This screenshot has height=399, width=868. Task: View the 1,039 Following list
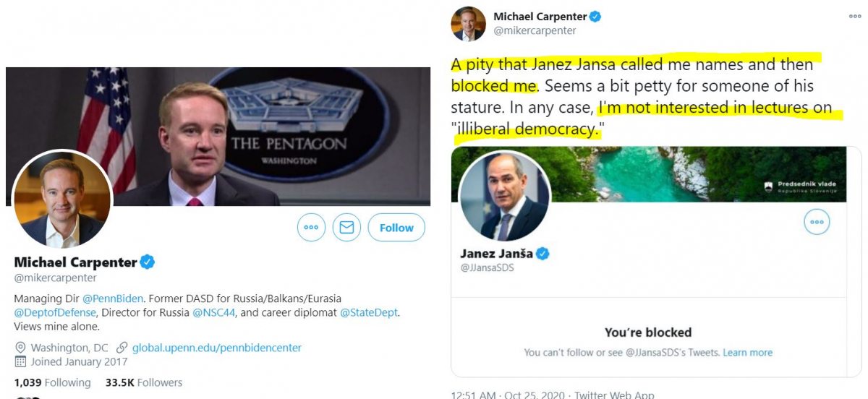point(52,382)
